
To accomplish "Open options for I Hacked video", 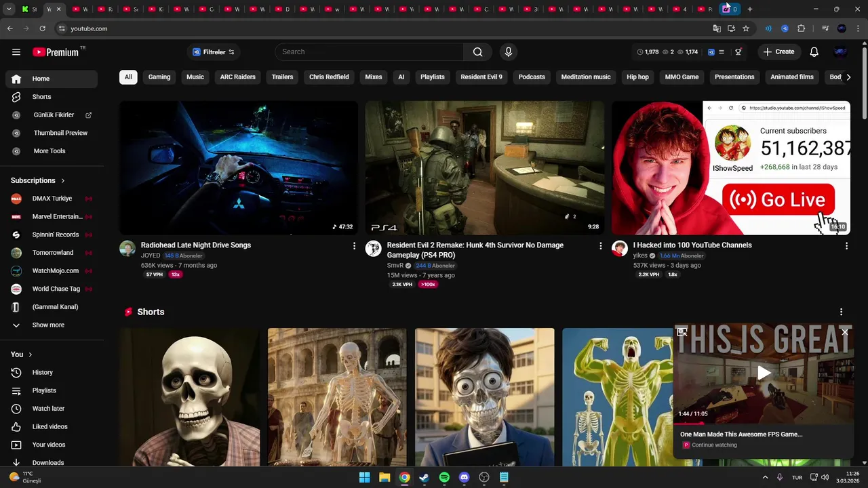I will pos(846,246).
